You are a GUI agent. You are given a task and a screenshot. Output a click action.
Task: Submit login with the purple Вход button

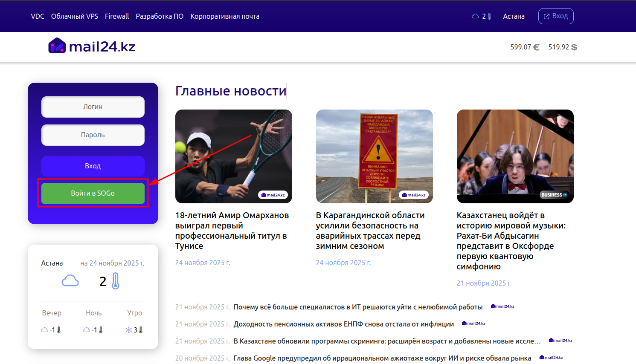coord(93,166)
